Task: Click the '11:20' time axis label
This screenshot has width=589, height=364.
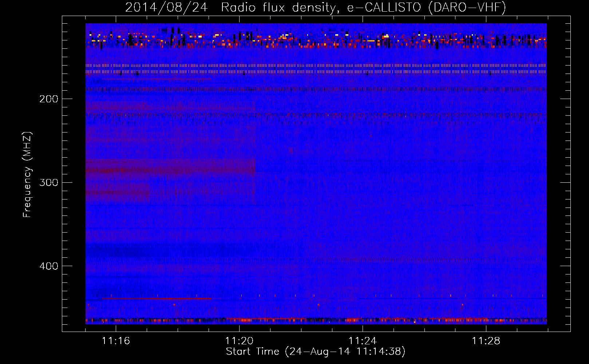Action: point(239,341)
